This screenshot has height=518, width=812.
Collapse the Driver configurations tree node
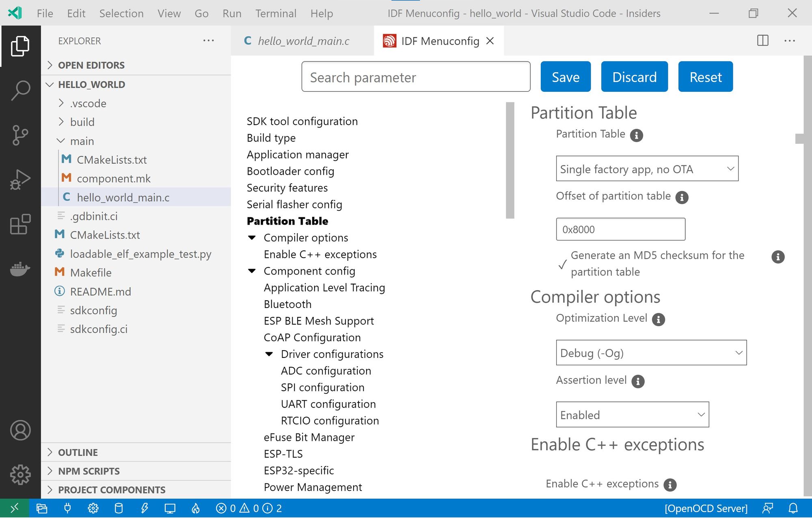[x=269, y=354]
